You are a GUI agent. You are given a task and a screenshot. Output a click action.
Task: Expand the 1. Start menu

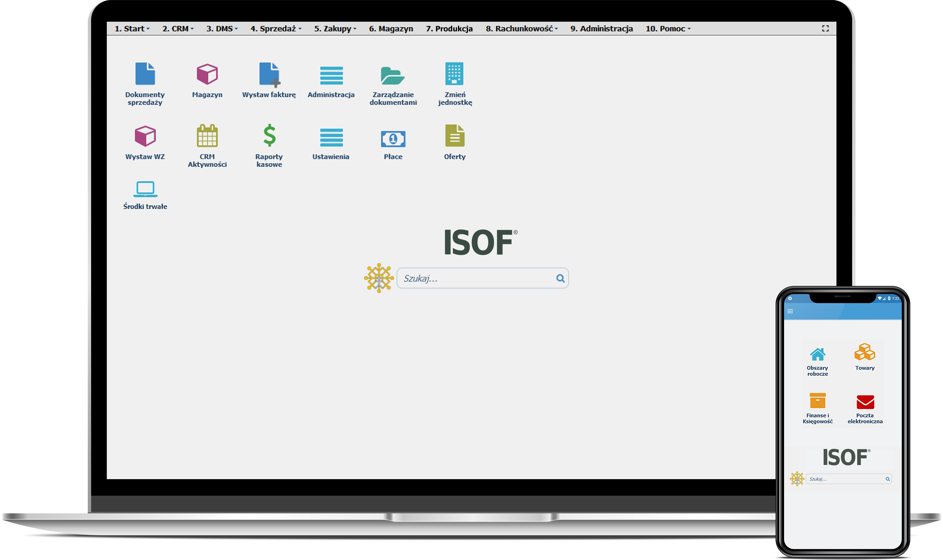pos(132,29)
